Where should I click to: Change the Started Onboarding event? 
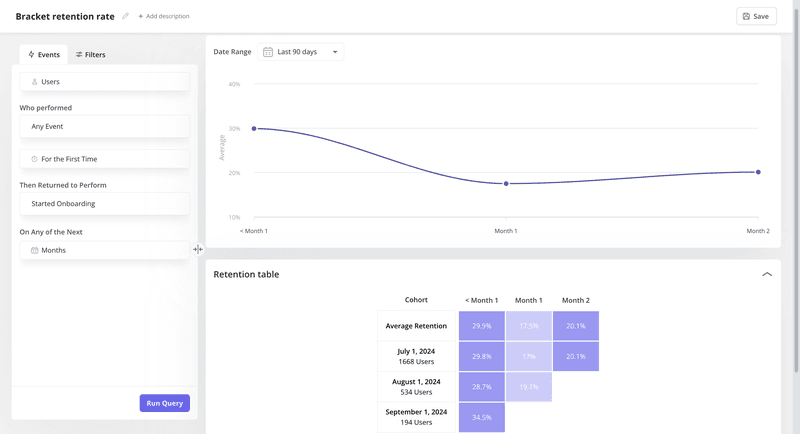(x=104, y=204)
